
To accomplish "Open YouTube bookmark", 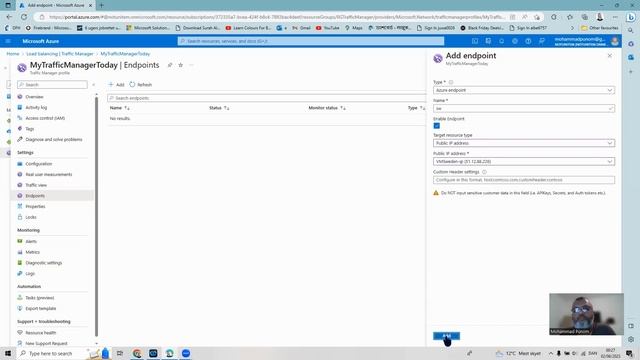I will 328,28.
